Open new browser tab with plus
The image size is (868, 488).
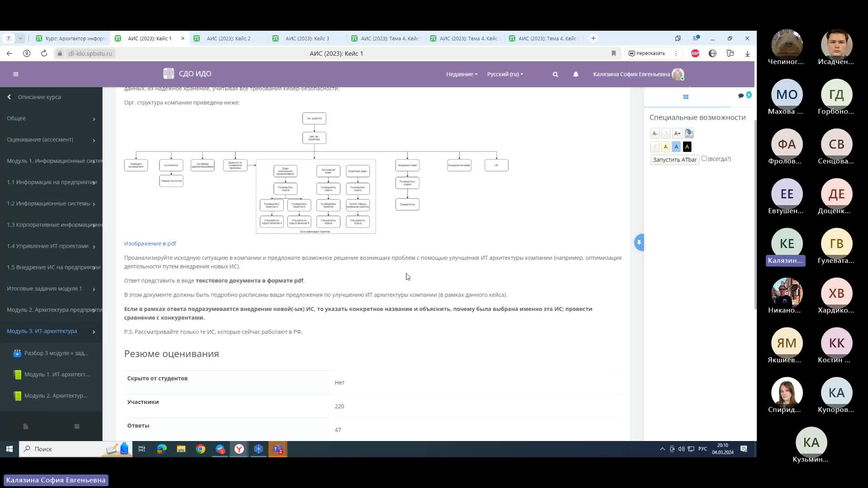point(593,38)
